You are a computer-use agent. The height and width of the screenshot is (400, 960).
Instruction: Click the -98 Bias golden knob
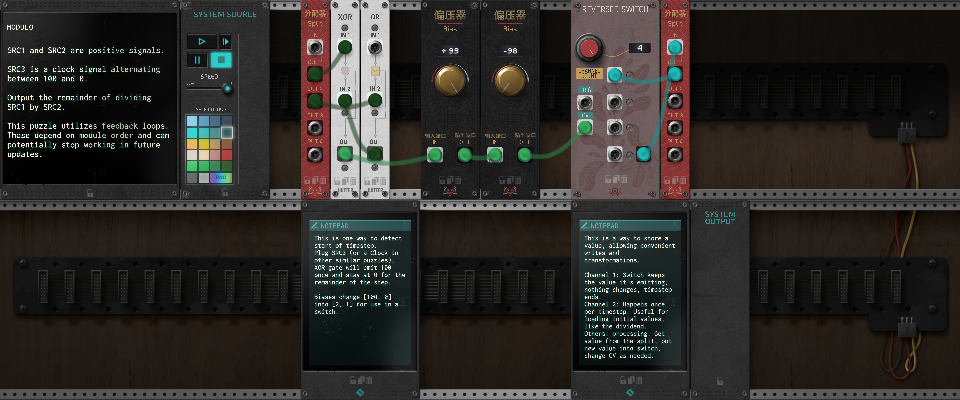coord(511,81)
